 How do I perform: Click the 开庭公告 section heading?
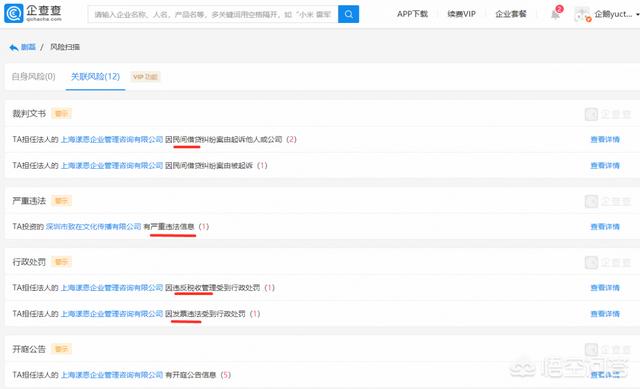(29, 349)
